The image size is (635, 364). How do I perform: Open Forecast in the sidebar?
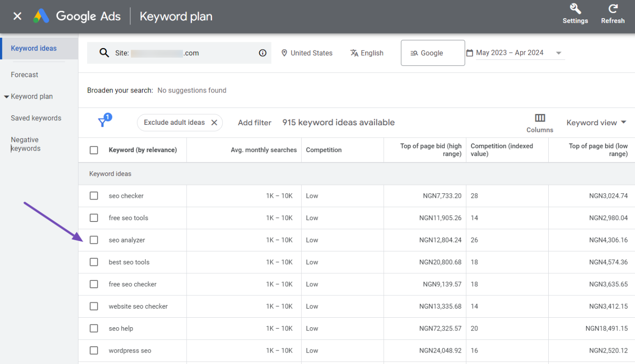(x=25, y=75)
